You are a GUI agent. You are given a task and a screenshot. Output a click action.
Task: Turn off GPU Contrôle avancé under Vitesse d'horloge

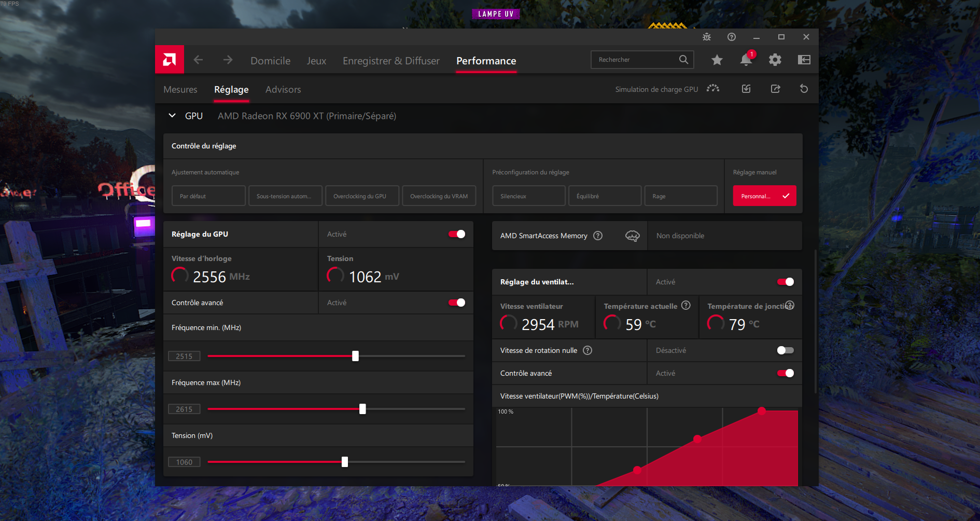pyautogui.click(x=457, y=303)
